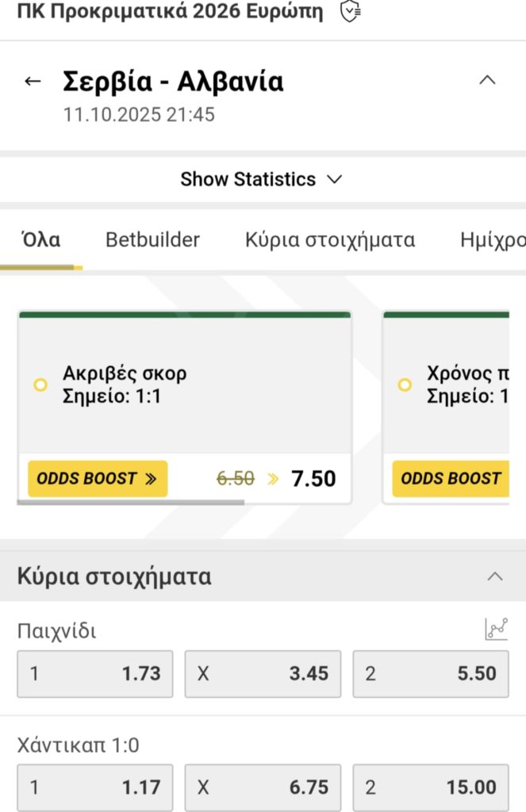Bet on home win at 1.73
This screenshot has height=812, width=526.
(95, 673)
